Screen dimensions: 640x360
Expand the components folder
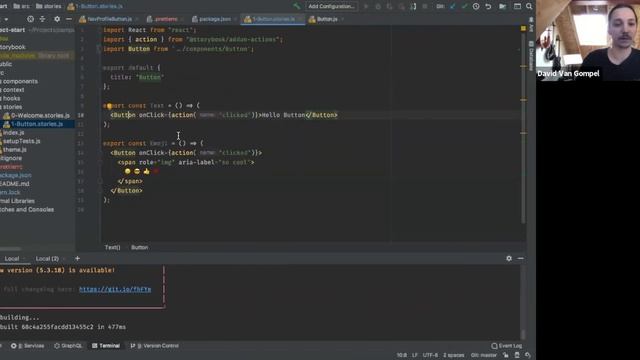coord(19,81)
